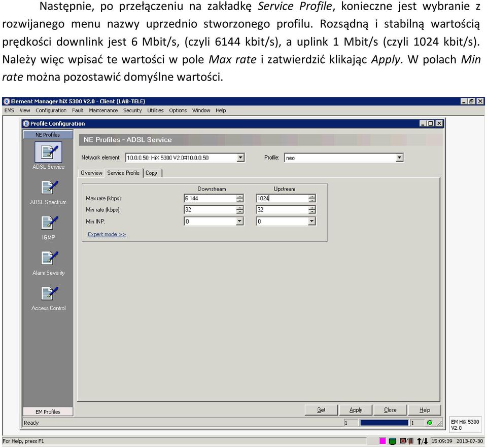487x448 pixels.
Task: Select the ADSL Service profile icon
Action: (x=48, y=153)
